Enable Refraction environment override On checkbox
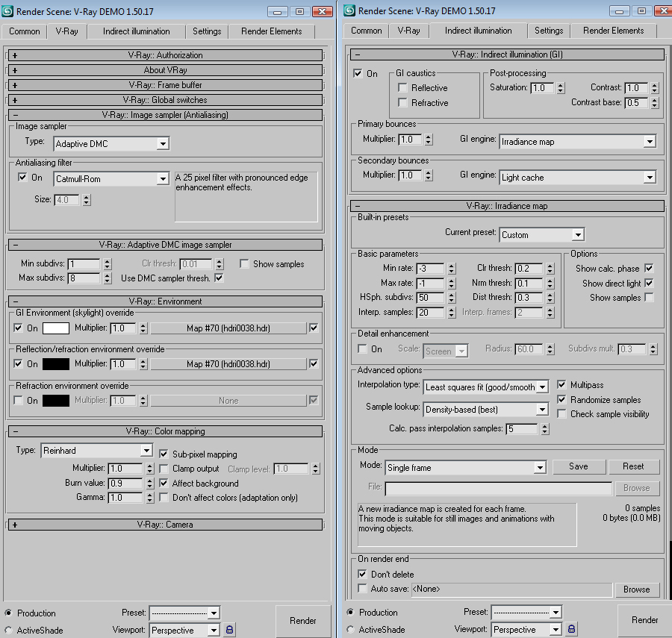This screenshot has width=672, height=638. pyautogui.click(x=18, y=401)
